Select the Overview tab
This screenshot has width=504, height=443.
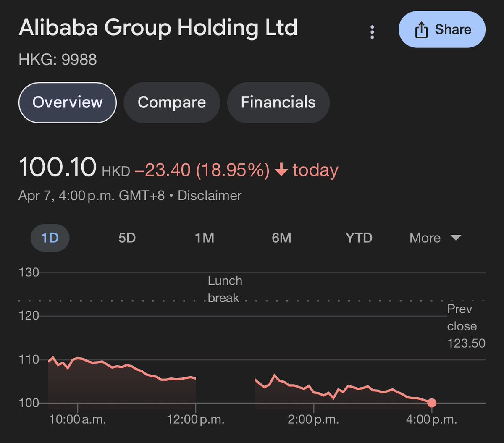pos(67,102)
